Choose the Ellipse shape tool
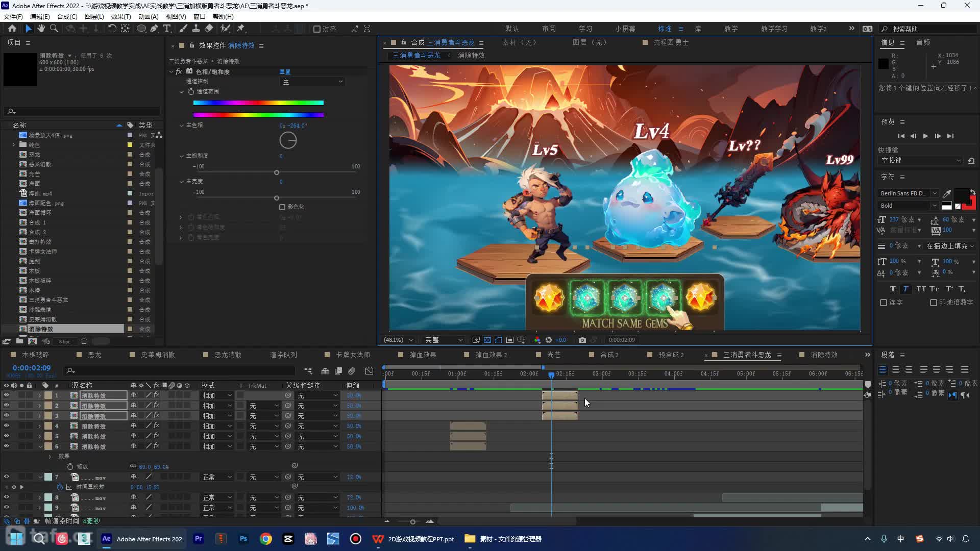Image resolution: width=980 pixels, height=551 pixels. pyautogui.click(x=141, y=29)
